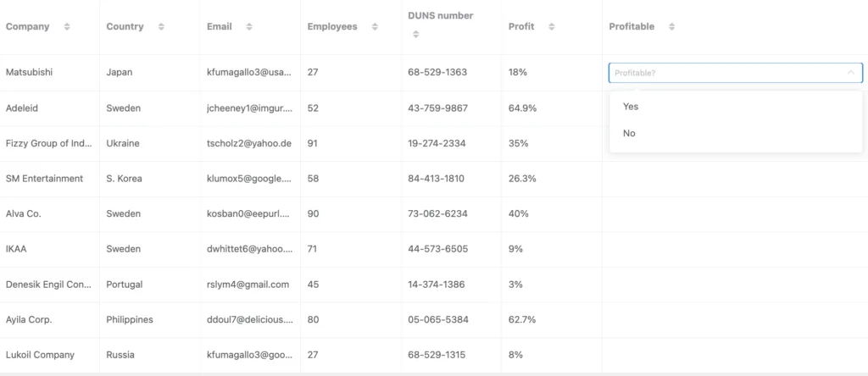The height and width of the screenshot is (376, 868).
Task: Click the Portugal country cell
Action: [150, 285]
